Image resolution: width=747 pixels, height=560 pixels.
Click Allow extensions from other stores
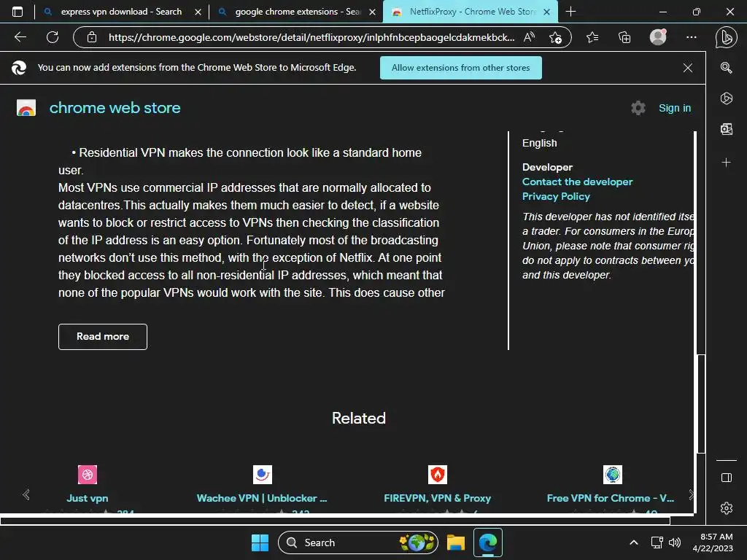coord(461,68)
